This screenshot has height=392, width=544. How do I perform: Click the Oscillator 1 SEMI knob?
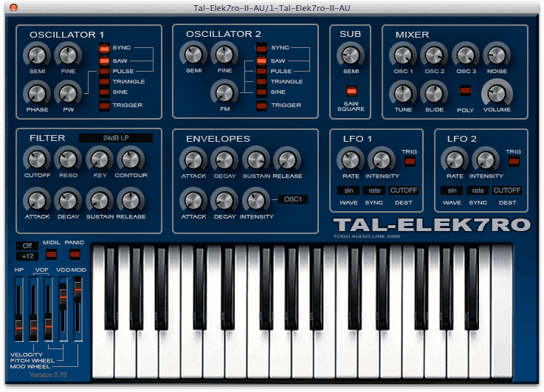pyautogui.click(x=37, y=55)
